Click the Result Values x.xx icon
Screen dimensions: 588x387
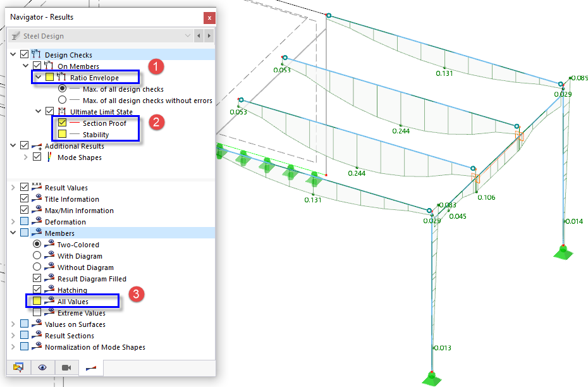coord(37,187)
